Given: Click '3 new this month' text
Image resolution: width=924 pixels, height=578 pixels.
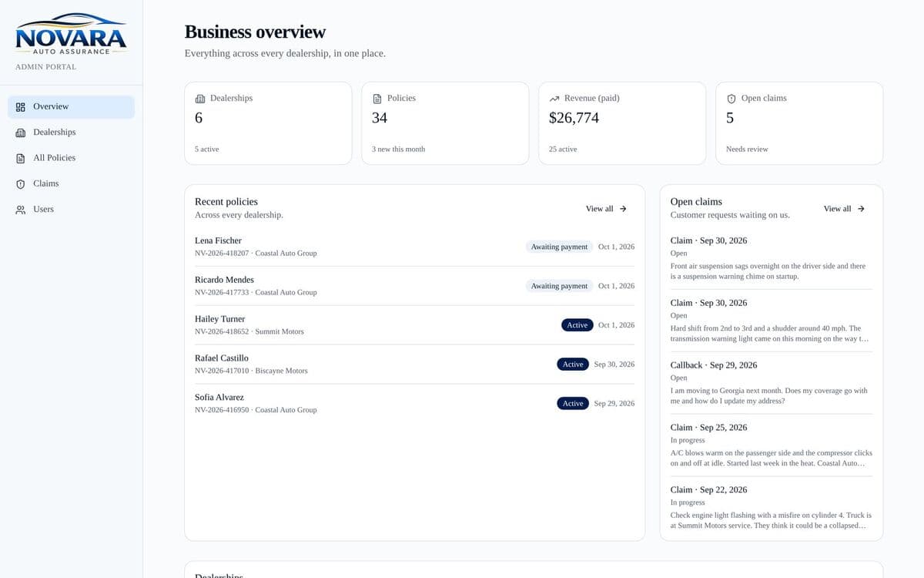Looking at the screenshot, I should (399, 150).
